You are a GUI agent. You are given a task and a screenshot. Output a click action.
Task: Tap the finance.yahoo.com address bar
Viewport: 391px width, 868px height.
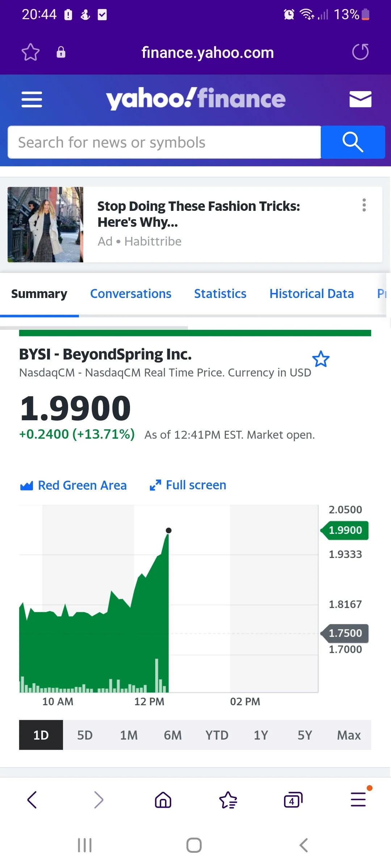click(207, 52)
